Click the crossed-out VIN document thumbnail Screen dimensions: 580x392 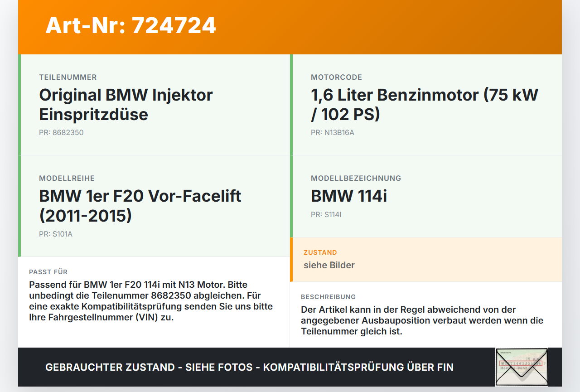coord(522,367)
